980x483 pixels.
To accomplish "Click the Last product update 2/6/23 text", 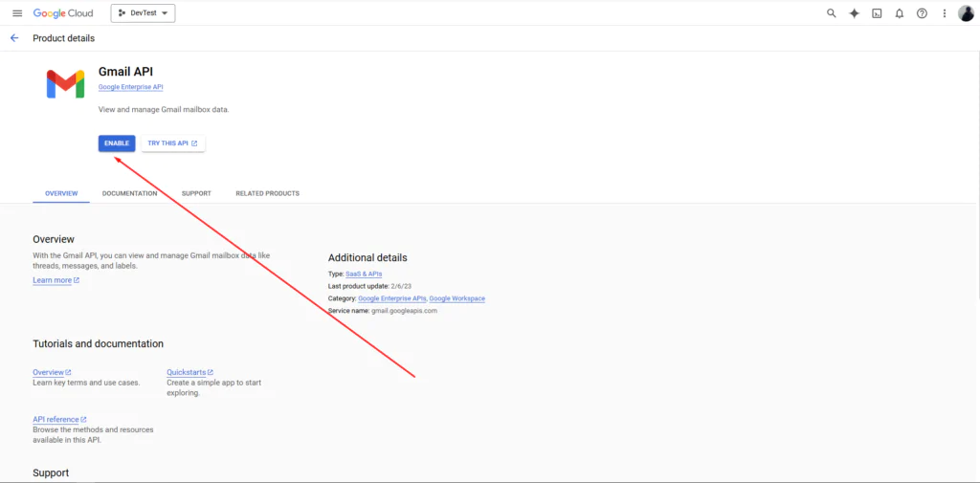I will 369,286.
